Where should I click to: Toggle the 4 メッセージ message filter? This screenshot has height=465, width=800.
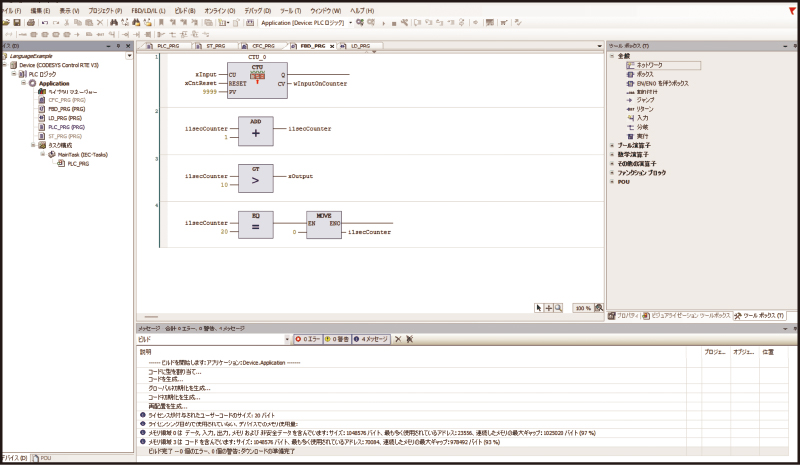[x=371, y=339]
